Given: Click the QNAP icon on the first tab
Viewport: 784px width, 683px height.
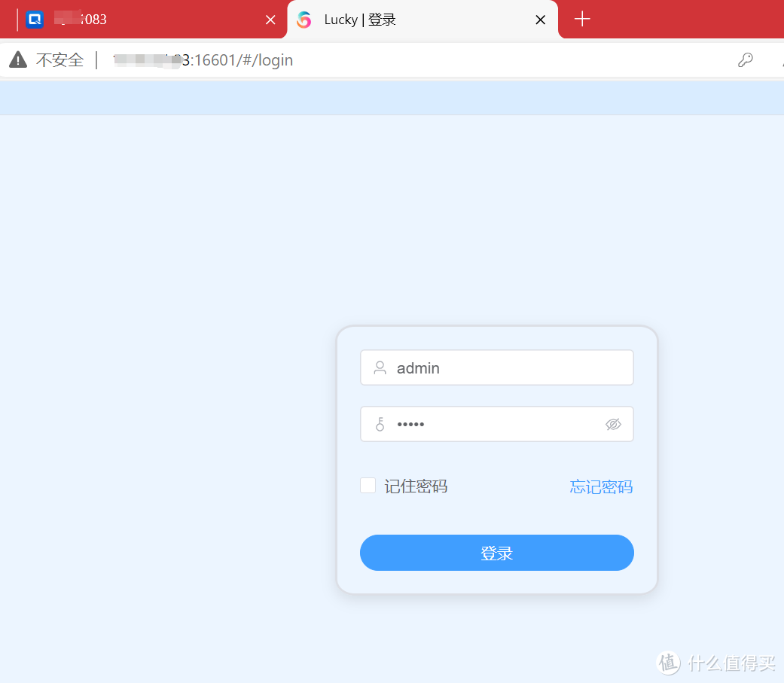Looking at the screenshot, I should pyautogui.click(x=34, y=19).
